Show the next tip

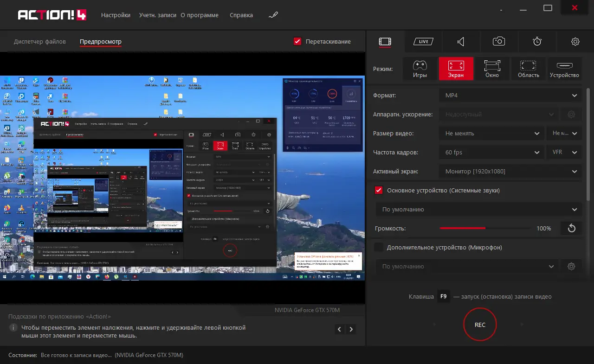coord(351,329)
